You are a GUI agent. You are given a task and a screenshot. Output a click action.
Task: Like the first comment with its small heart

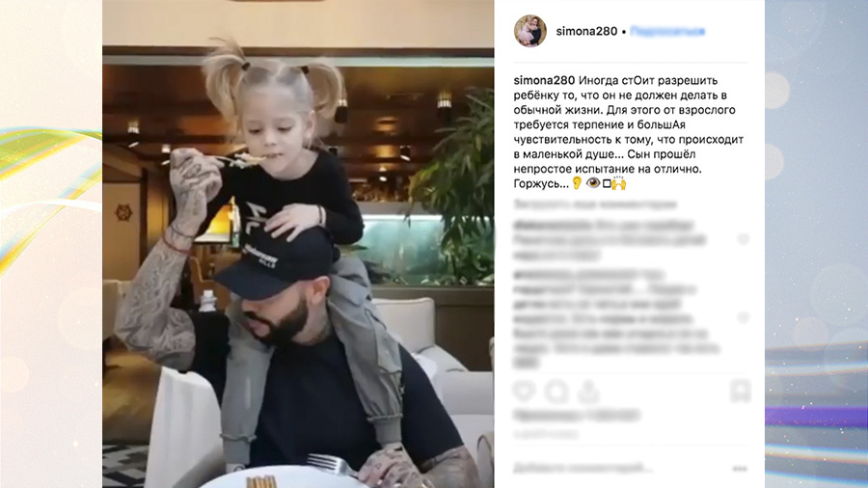point(743,239)
